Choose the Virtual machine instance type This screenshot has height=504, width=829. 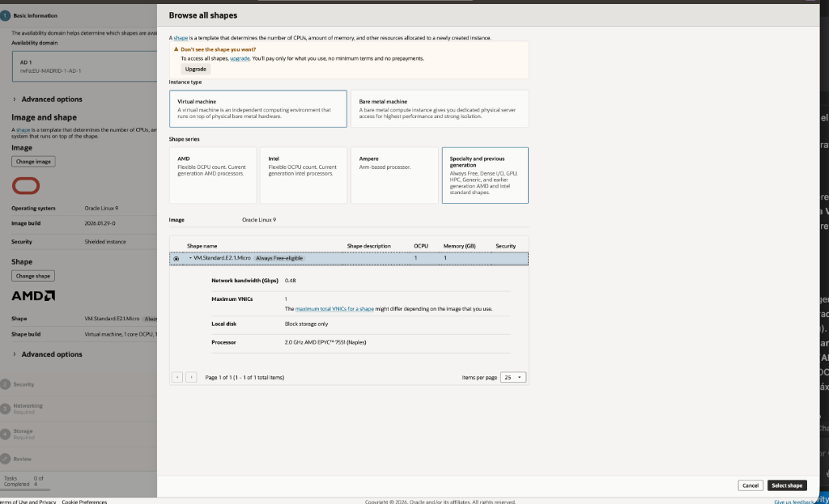[x=257, y=108]
